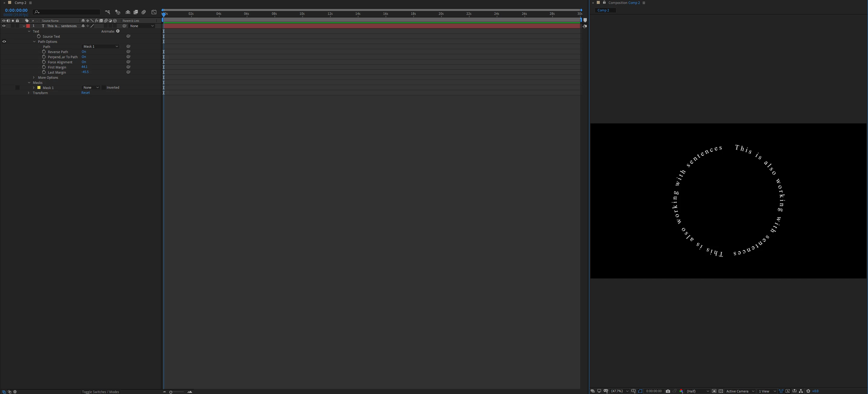Screen dimensions: 868x394
Task: Click the Reset link for Transform
Action: pyautogui.click(x=85, y=93)
